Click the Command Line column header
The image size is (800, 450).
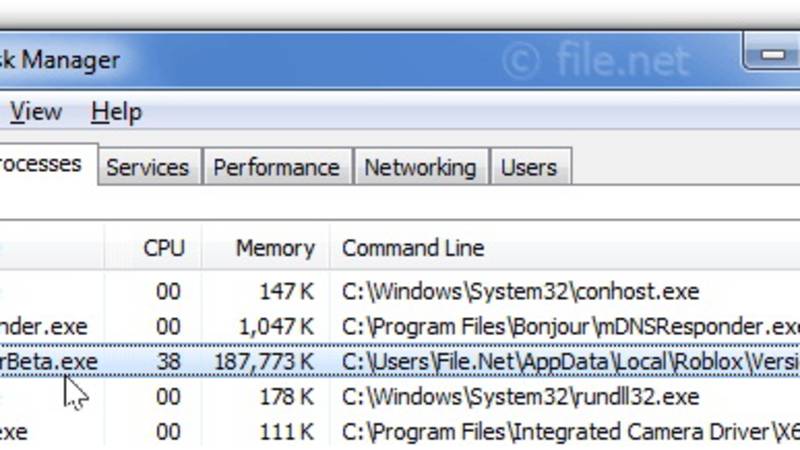pyautogui.click(x=413, y=248)
